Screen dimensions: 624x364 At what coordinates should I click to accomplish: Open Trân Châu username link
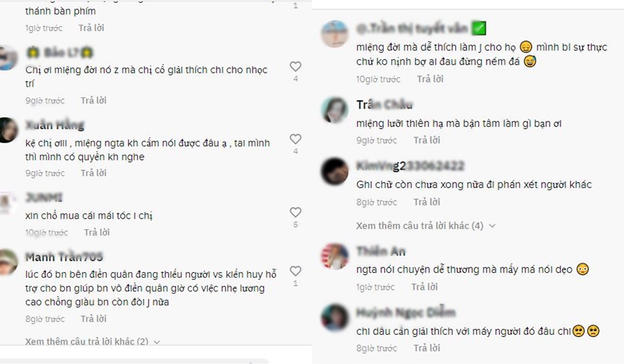pos(384,105)
